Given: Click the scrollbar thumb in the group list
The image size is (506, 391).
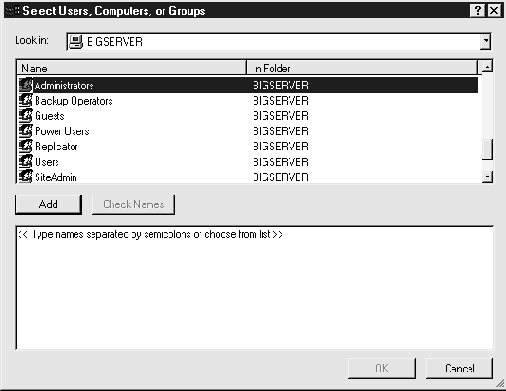Looking at the screenshot, I should [x=487, y=149].
